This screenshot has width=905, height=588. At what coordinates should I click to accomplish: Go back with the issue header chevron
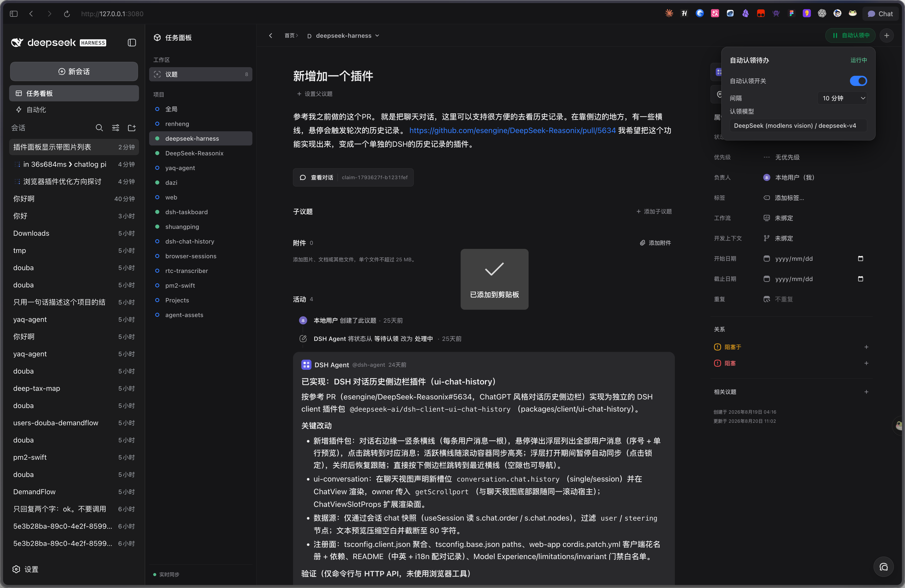pyautogui.click(x=270, y=36)
